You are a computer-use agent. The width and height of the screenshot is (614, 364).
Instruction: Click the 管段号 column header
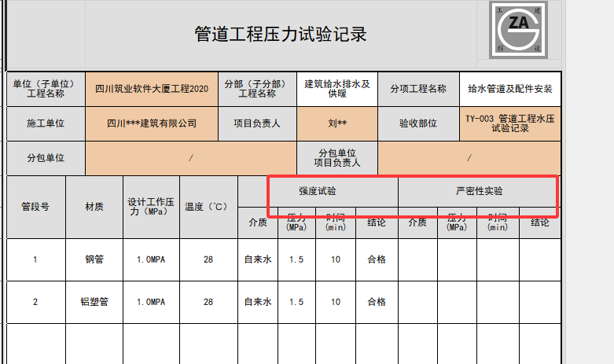coord(35,207)
